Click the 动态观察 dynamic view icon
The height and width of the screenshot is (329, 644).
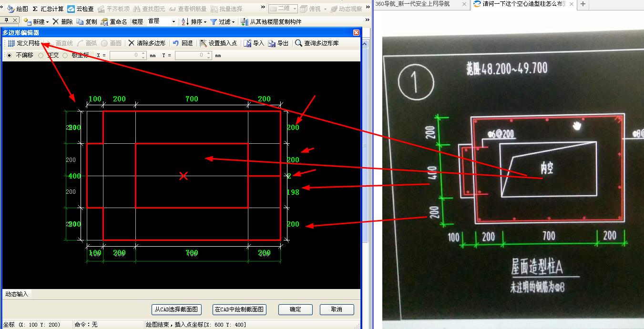pos(334,9)
